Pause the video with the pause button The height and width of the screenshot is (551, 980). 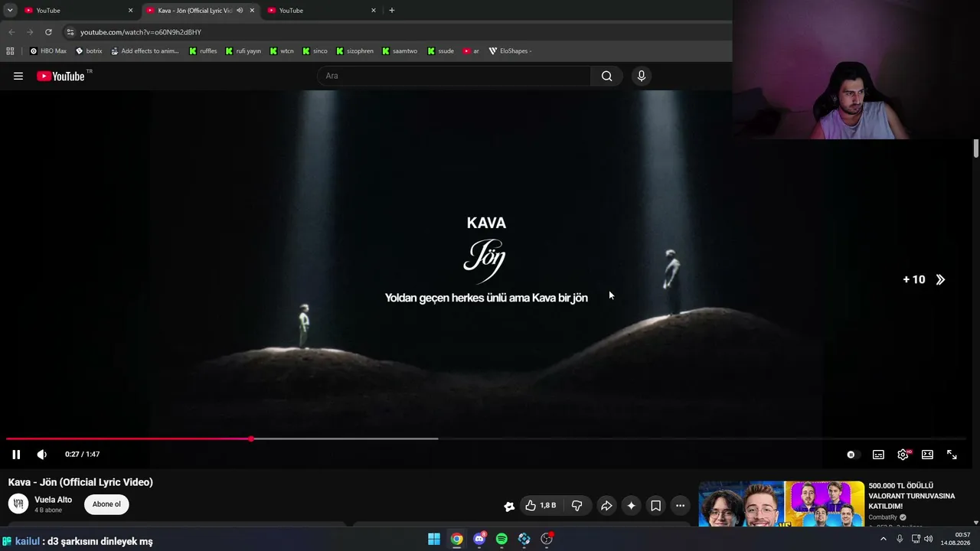[16, 455]
